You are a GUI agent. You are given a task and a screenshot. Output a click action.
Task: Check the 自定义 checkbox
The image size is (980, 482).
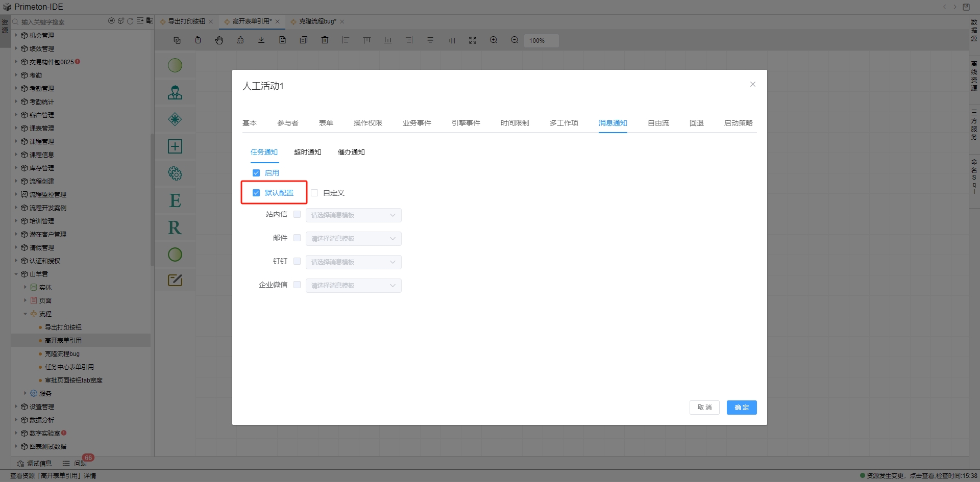point(315,193)
